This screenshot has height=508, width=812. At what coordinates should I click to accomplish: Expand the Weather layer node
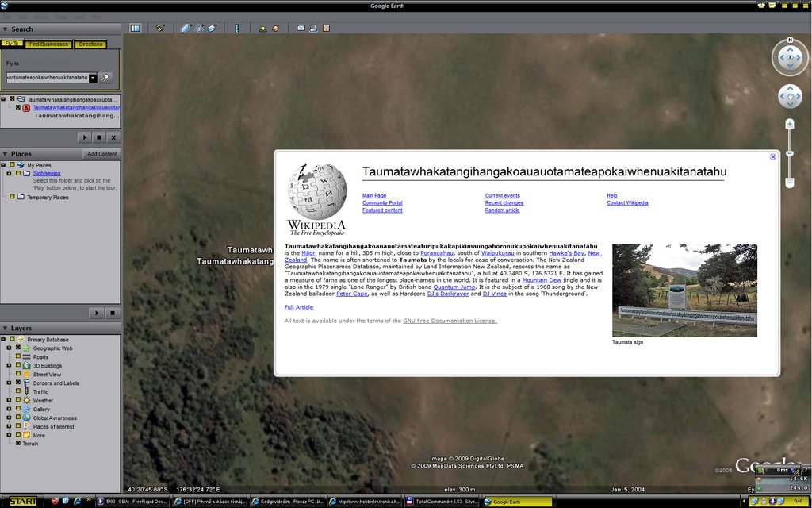pyautogui.click(x=9, y=400)
